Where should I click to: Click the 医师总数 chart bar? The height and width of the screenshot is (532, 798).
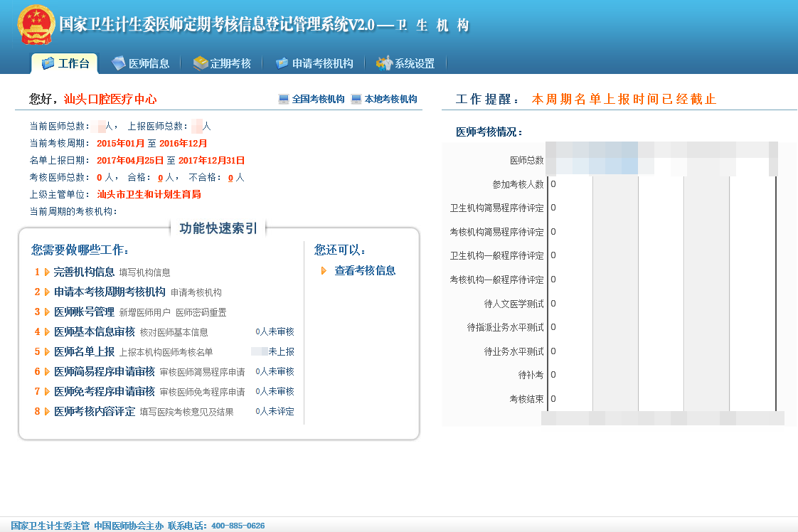pos(592,160)
